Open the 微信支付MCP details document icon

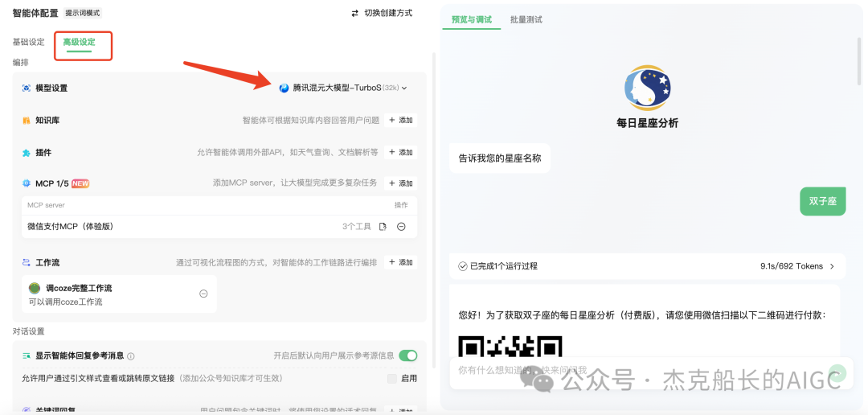(383, 227)
